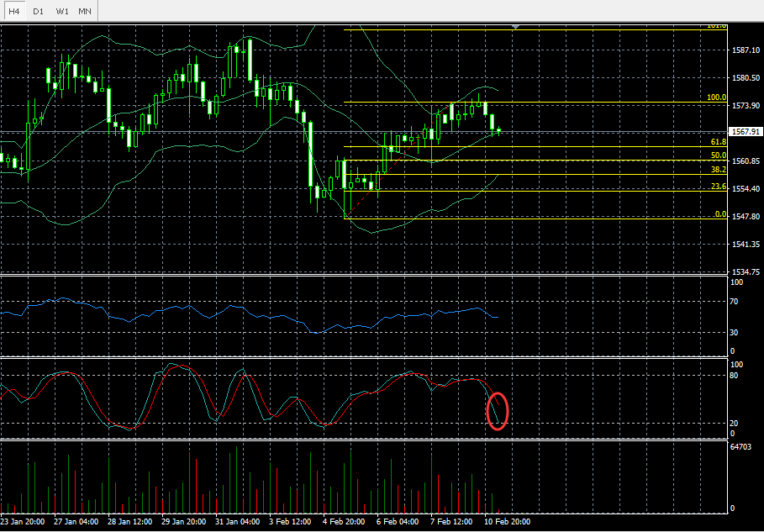Switch to the H4 timeframe tab
The image size is (764, 532).
14,11
